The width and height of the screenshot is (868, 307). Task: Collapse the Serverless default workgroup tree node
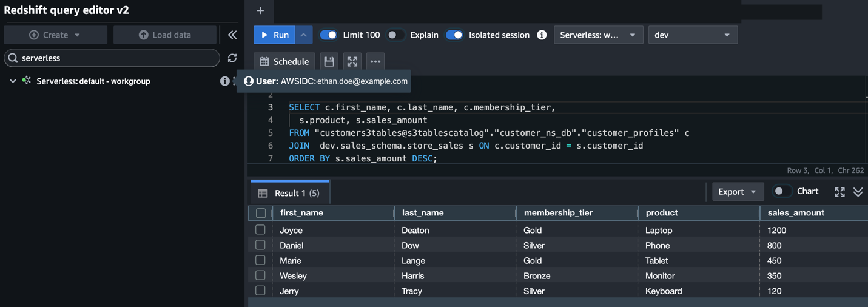13,81
